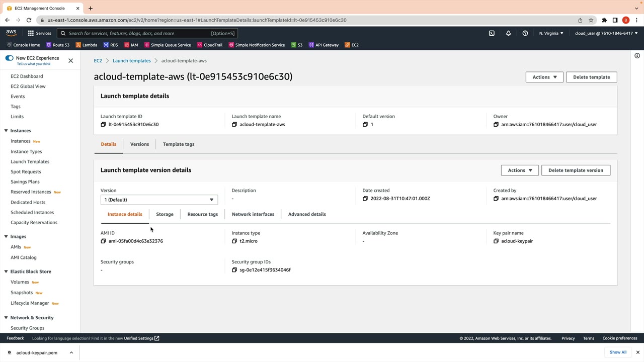
Task: Go to the EC2 breadcrumb link
Action: [98, 61]
